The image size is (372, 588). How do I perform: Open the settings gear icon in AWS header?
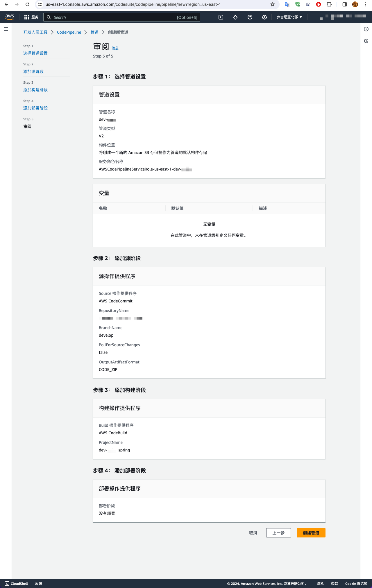coord(264,17)
